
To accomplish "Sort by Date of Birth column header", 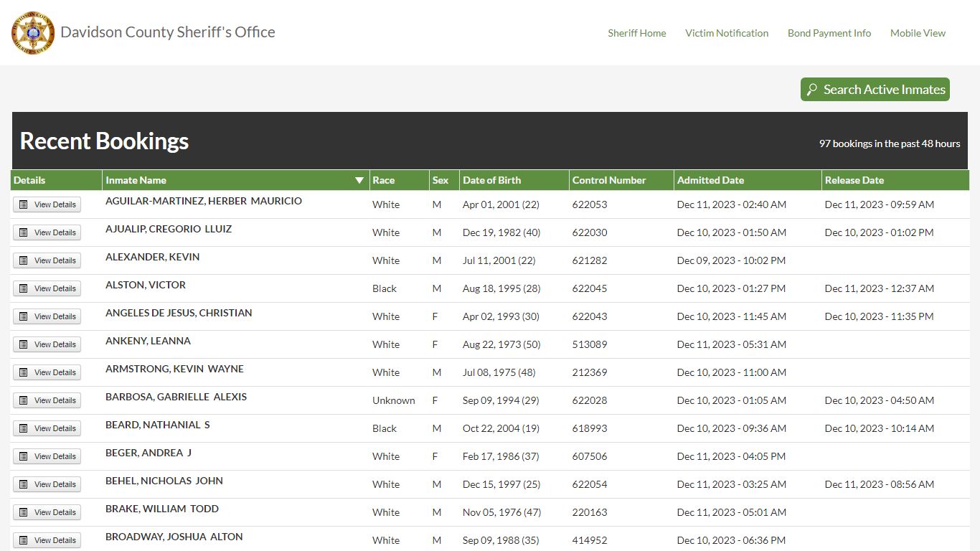I will (514, 180).
